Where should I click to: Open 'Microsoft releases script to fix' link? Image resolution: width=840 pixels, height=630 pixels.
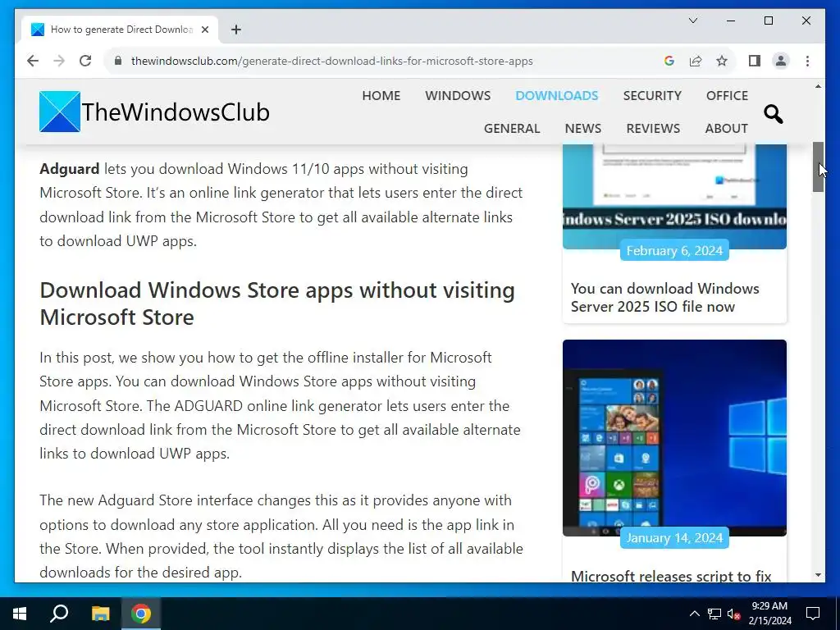click(671, 576)
